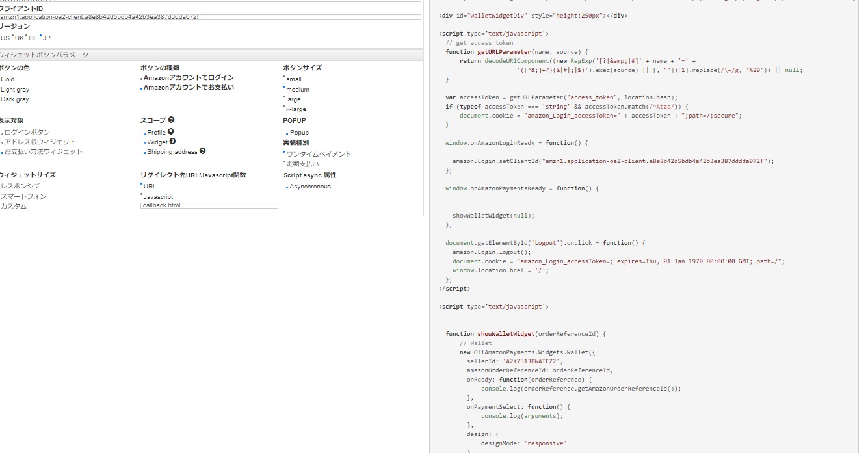This screenshot has width=868, height=453.
Task: Select the JP region option
Action: pyautogui.click(x=46, y=38)
